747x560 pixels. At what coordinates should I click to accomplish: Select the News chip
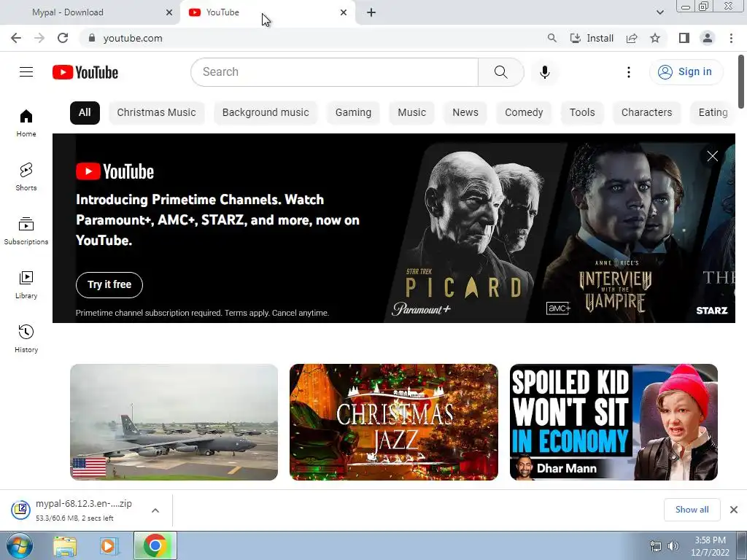(x=465, y=113)
